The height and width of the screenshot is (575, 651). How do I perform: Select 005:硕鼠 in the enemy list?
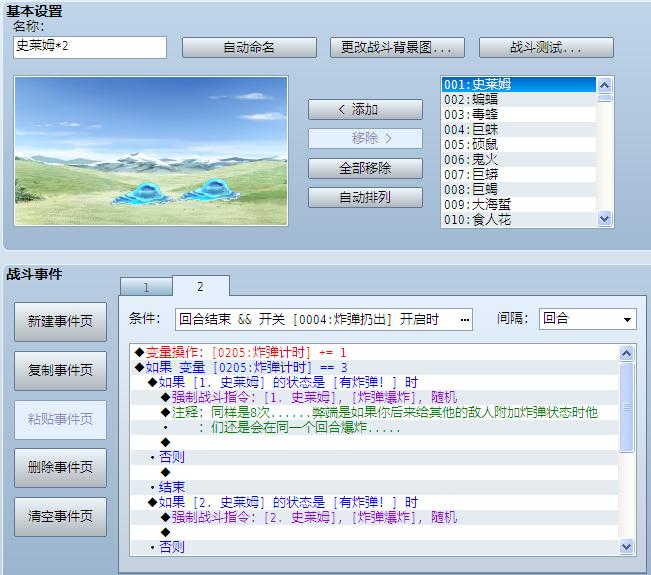tap(519, 144)
